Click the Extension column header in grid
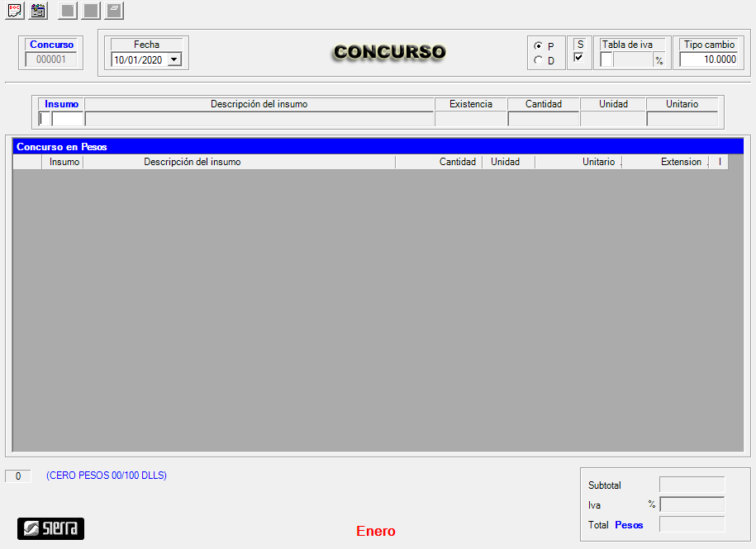The width and height of the screenshot is (756, 549). [x=680, y=162]
